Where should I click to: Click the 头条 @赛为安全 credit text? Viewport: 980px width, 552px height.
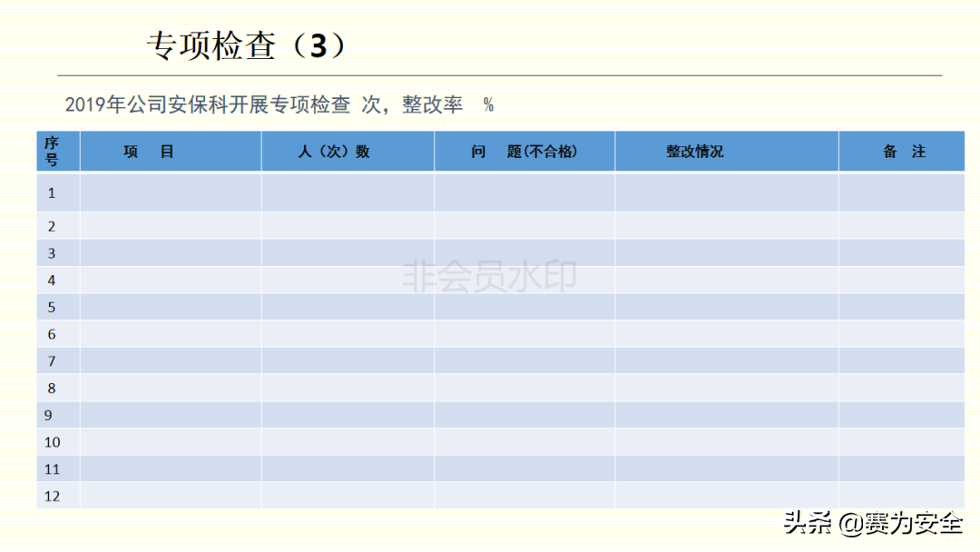[x=873, y=523]
